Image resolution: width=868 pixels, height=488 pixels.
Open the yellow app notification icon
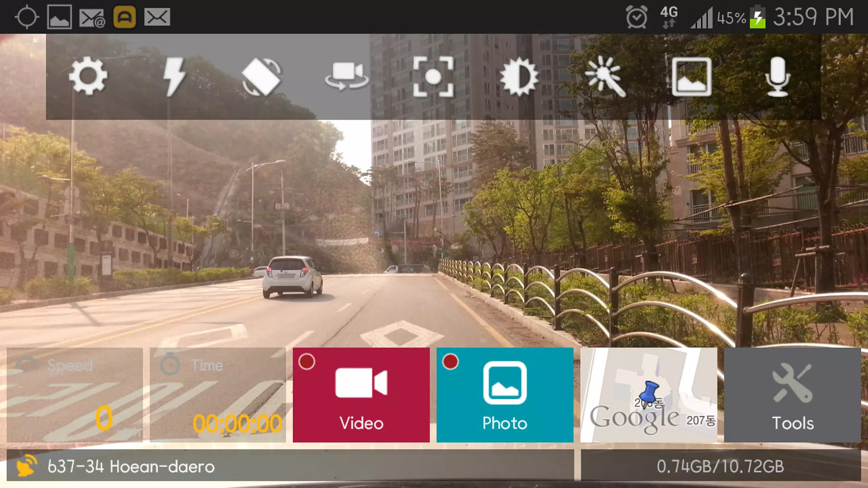click(x=124, y=17)
